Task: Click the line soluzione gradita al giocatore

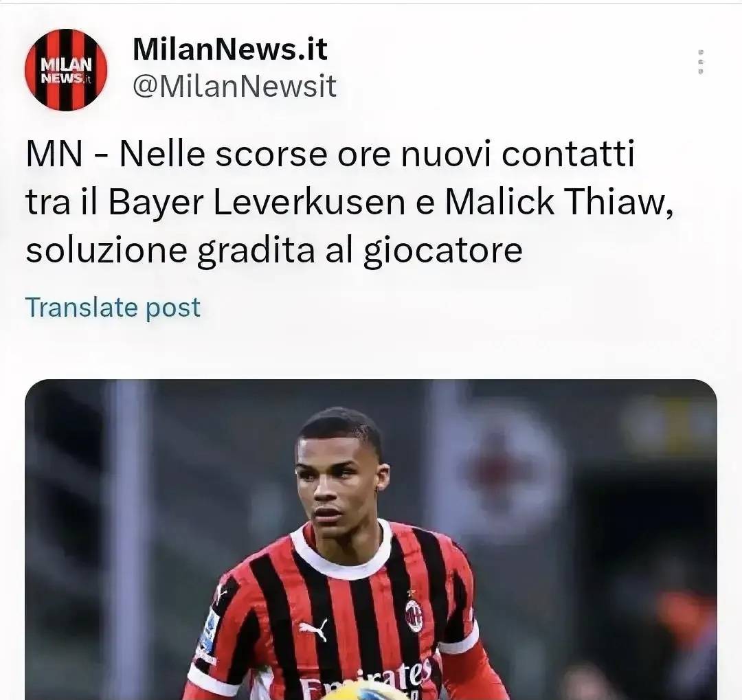Action: [274, 250]
